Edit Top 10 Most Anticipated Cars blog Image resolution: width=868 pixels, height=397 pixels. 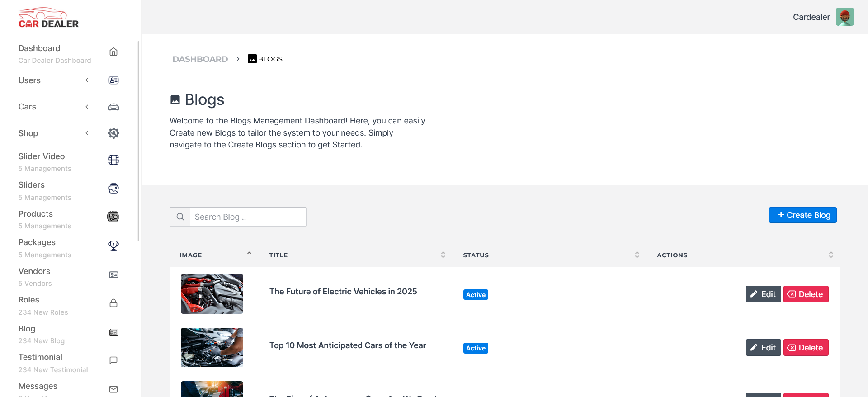tap(763, 348)
